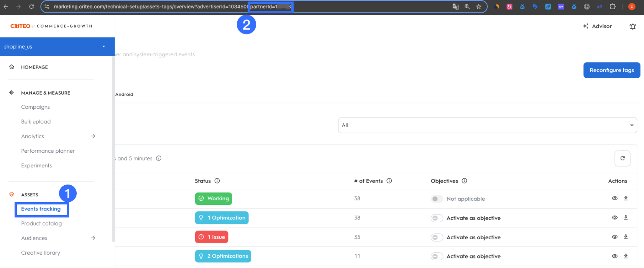The width and height of the screenshot is (644, 268).
Task: Open the notifications bell icon
Action: [633, 26]
